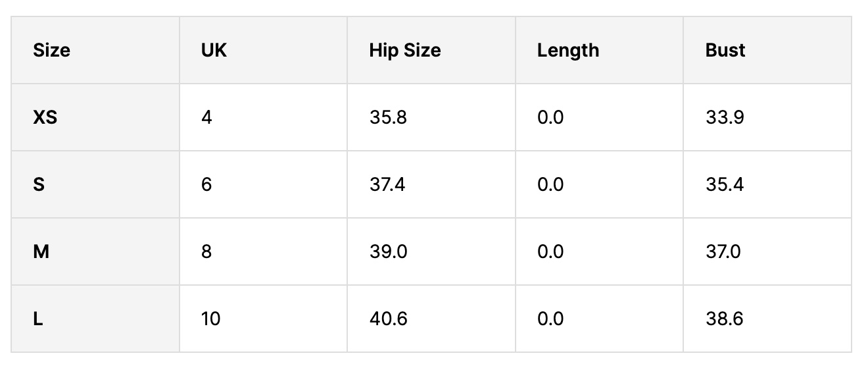Click hip size 39.0 value
The image size is (868, 366).
(388, 252)
